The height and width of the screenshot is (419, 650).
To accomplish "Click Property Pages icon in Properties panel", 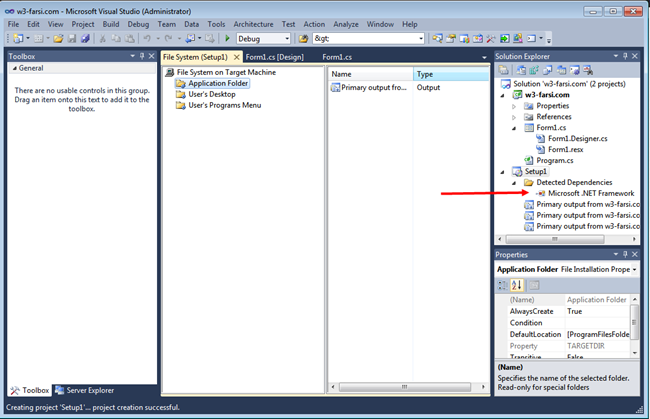I will pyautogui.click(x=534, y=285).
